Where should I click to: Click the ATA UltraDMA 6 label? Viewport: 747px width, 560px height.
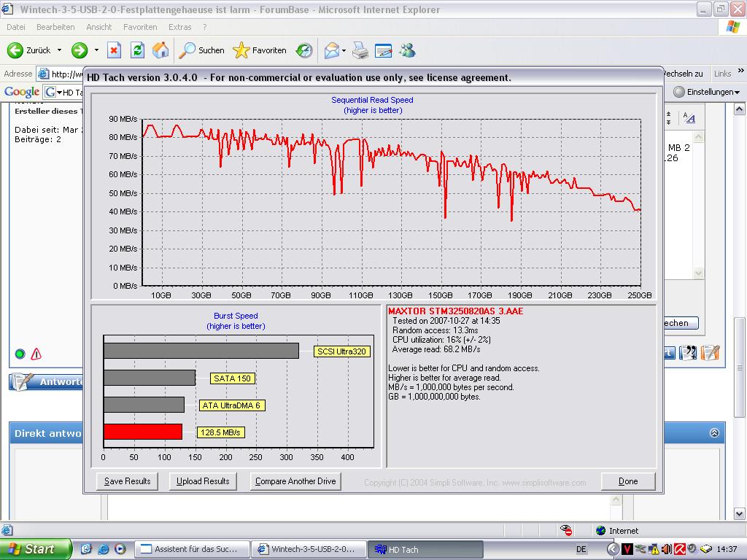231,405
